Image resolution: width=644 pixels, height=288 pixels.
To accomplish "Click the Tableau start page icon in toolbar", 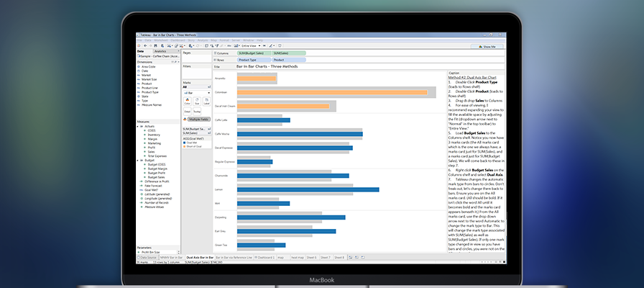I will pos(139,45).
